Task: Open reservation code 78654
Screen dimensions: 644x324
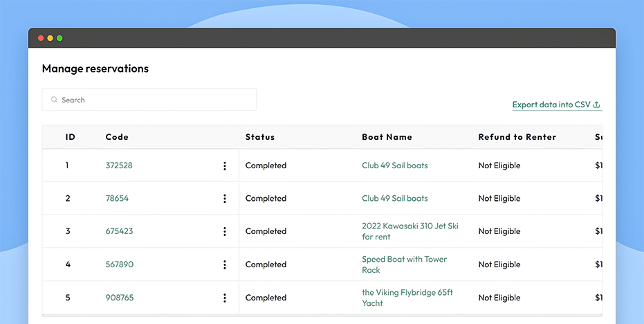Action: 117,199
